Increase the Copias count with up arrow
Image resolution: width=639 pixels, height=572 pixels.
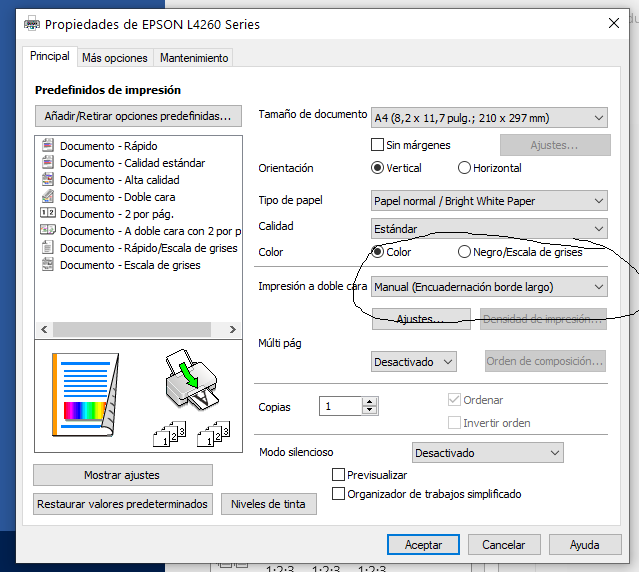(x=370, y=402)
